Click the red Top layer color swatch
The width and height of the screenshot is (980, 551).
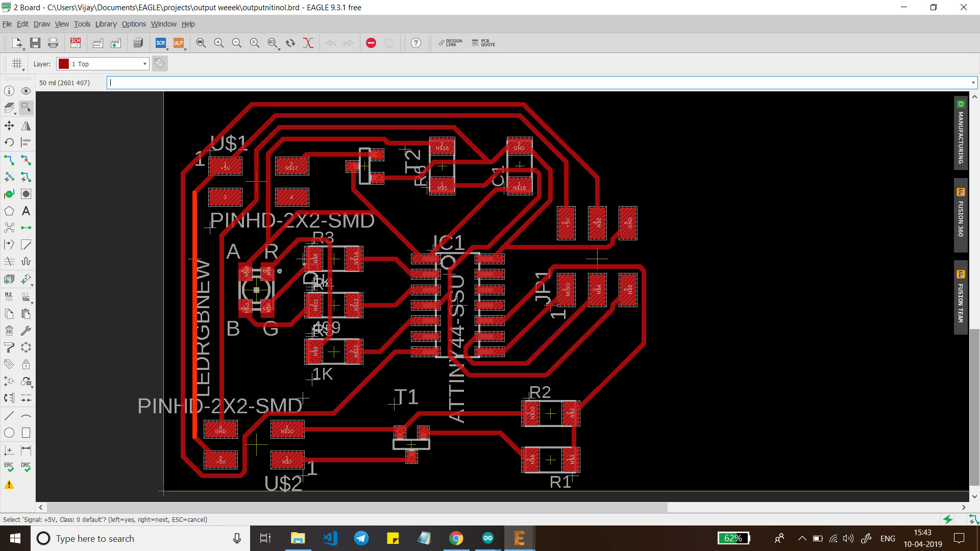click(x=64, y=64)
